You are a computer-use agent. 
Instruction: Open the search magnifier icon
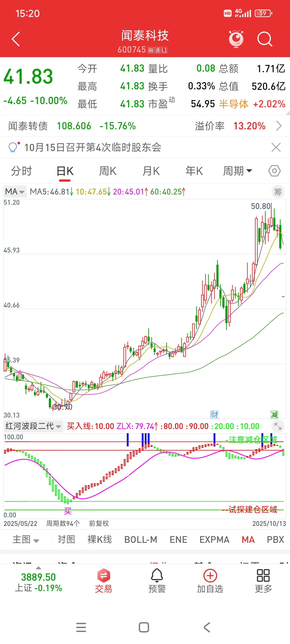tap(265, 39)
